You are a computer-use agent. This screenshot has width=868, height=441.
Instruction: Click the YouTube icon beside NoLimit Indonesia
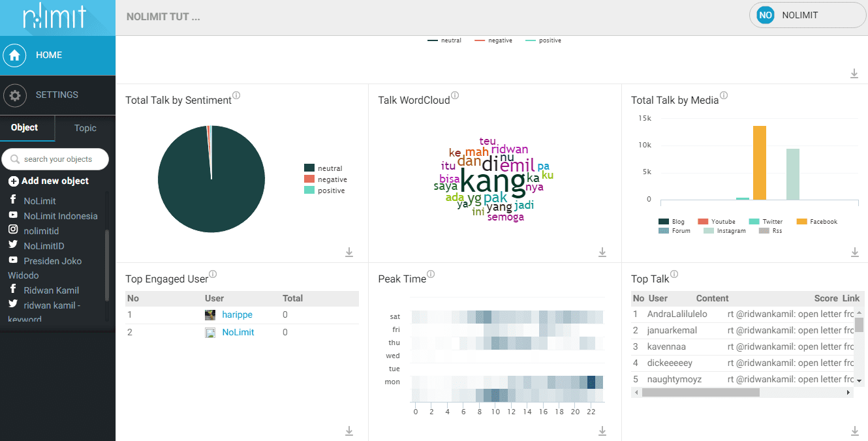(x=13, y=215)
